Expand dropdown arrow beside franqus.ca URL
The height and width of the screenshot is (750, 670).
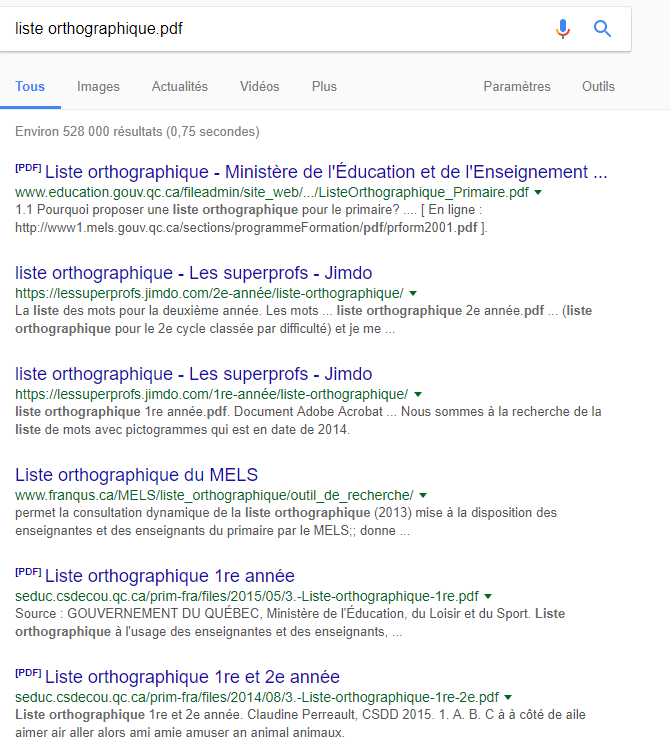coord(423,495)
